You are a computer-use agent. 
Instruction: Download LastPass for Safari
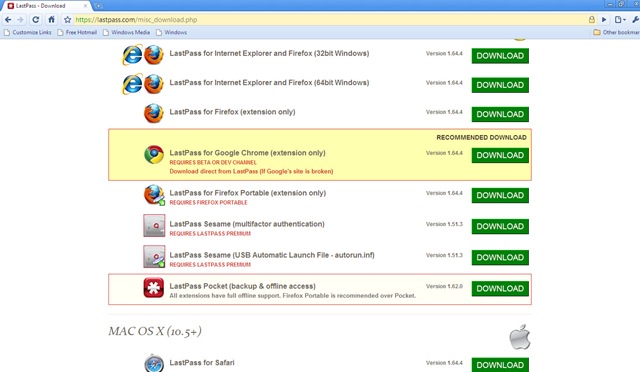(500, 365)
